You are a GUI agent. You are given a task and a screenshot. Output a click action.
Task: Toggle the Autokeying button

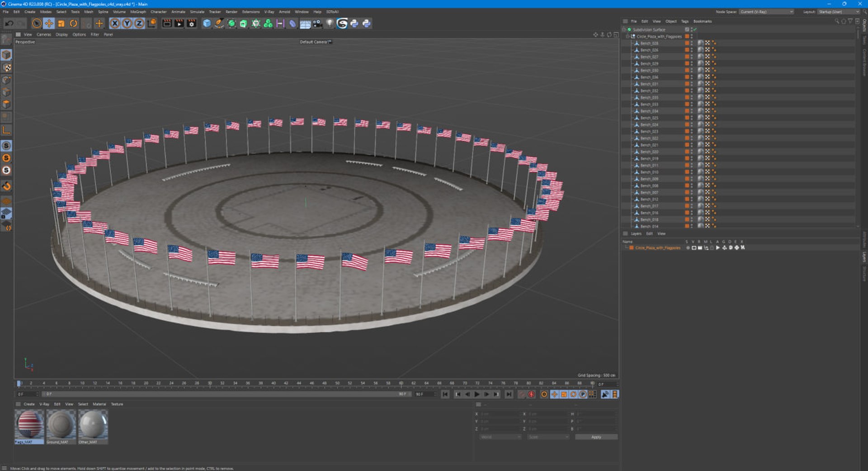[x=532, y=395]
